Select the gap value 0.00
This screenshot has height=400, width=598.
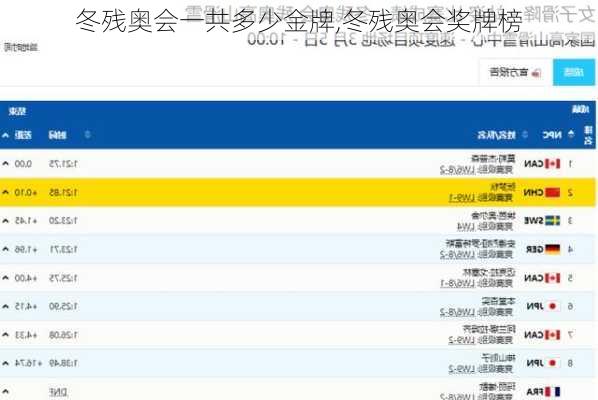point(23,164)
